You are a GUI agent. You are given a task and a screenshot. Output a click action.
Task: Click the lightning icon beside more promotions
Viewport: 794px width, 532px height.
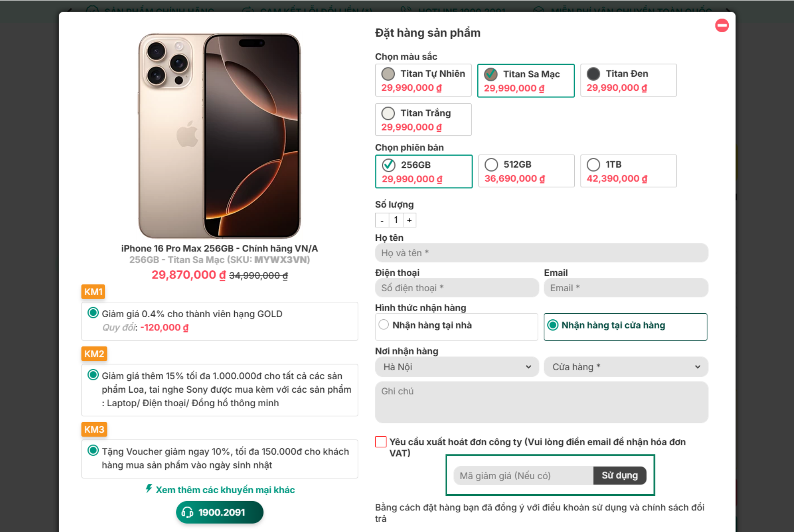[149, 489]
